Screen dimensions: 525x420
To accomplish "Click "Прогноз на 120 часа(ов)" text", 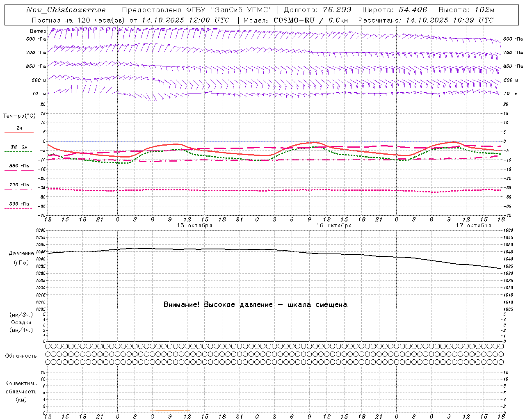I will [x=79, y=20].
